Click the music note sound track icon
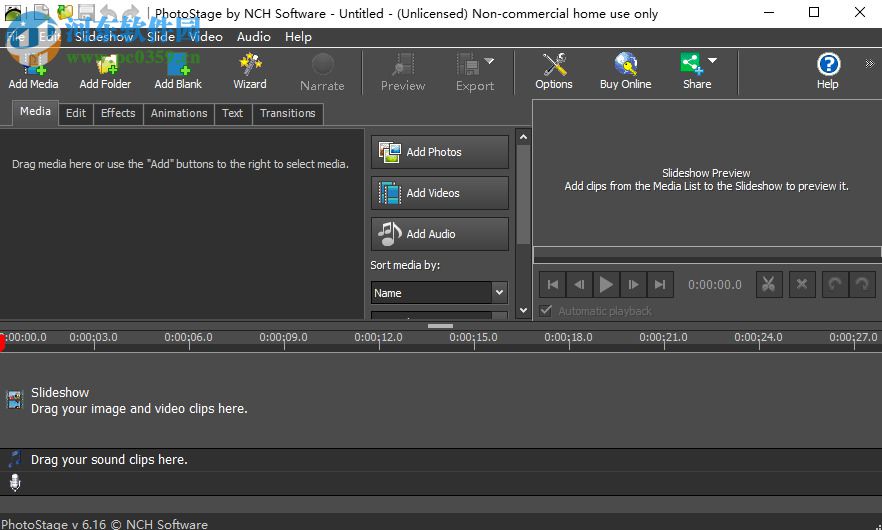The image size is (882, 530). [x=15, y=459]
